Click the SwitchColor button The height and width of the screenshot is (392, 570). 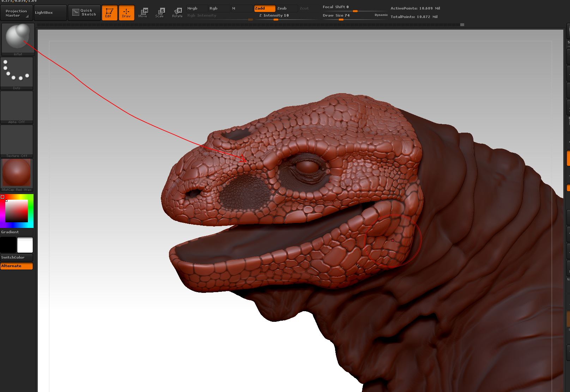tap(17, 258)
